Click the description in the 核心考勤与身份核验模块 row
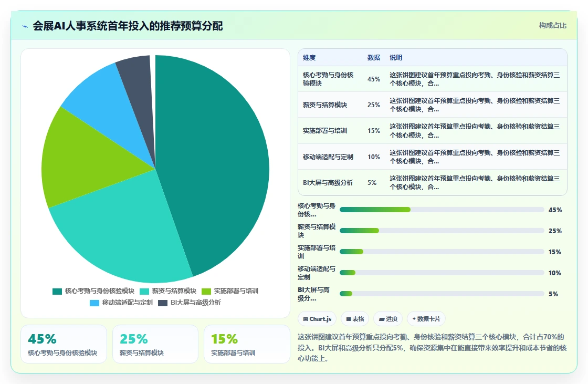This screenshot has height=384, width=588. (475, 79)
